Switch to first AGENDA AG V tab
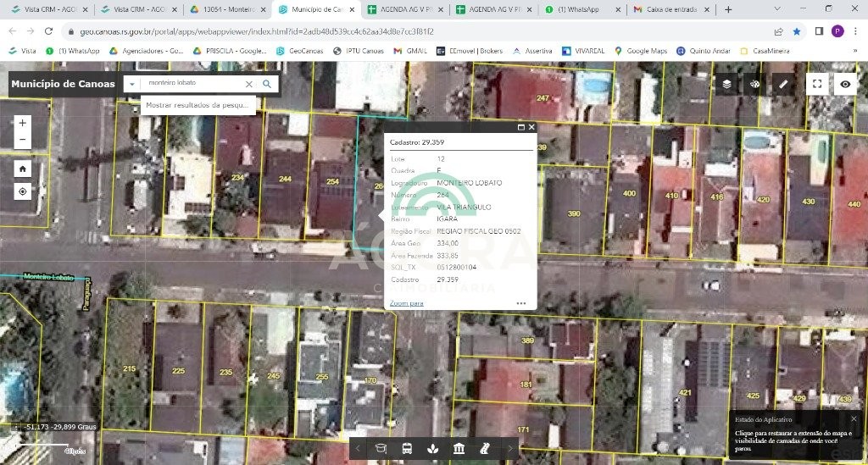The width and height of the screenshot is (868, 465). (405, 9)
